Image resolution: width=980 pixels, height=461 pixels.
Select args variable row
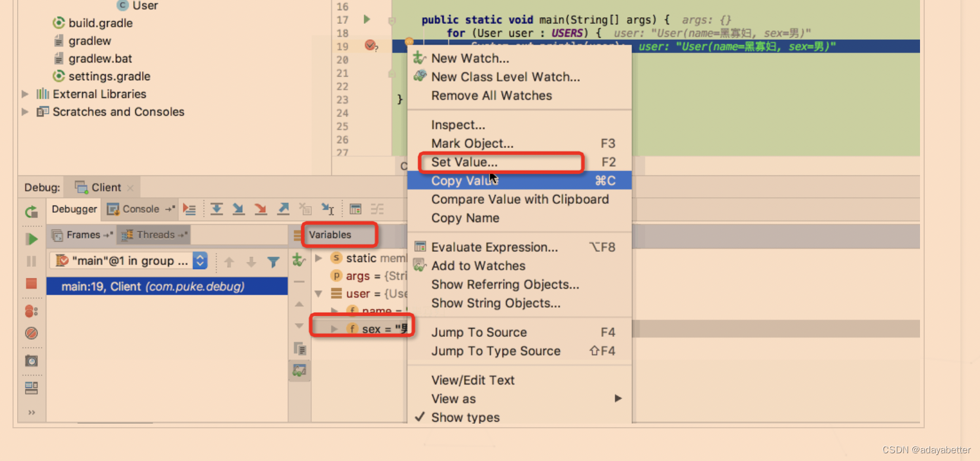tap(359, 276)
